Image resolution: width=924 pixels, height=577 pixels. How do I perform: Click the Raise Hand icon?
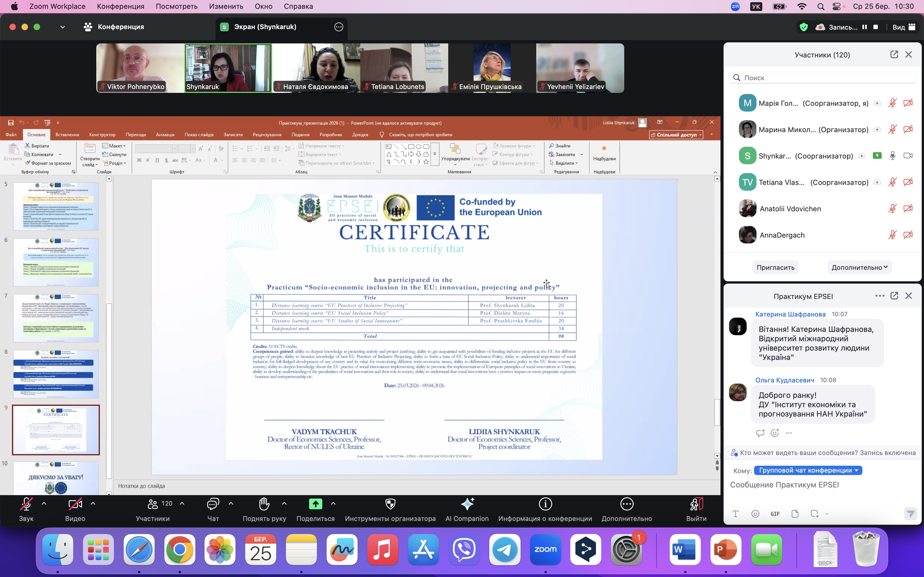264,504
